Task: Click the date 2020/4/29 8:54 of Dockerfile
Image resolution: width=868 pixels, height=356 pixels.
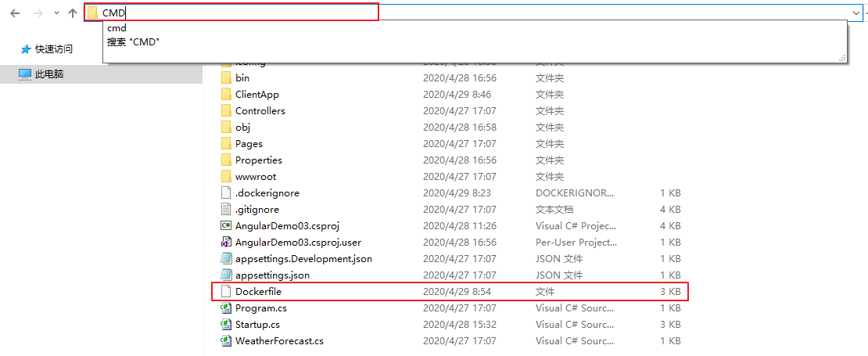Action: (457, 291)
